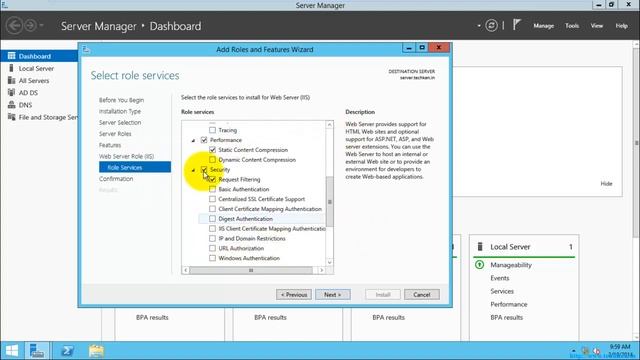Enable Windows Authentication
640x360 pixels.
[212, 258]
